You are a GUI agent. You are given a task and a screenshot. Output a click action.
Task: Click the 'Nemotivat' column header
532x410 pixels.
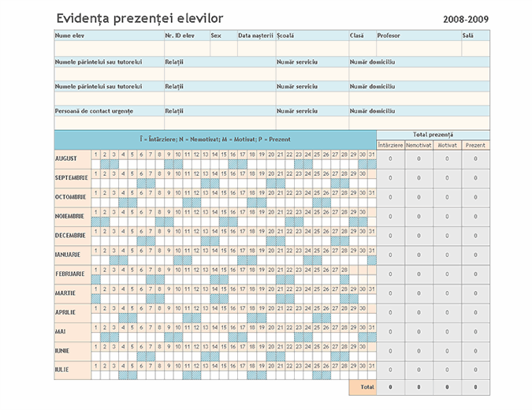(x=419, y=145)
